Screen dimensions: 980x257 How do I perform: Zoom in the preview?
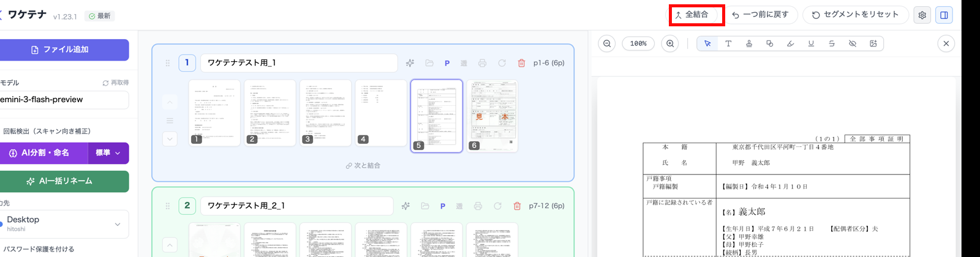tap(670, 43)
